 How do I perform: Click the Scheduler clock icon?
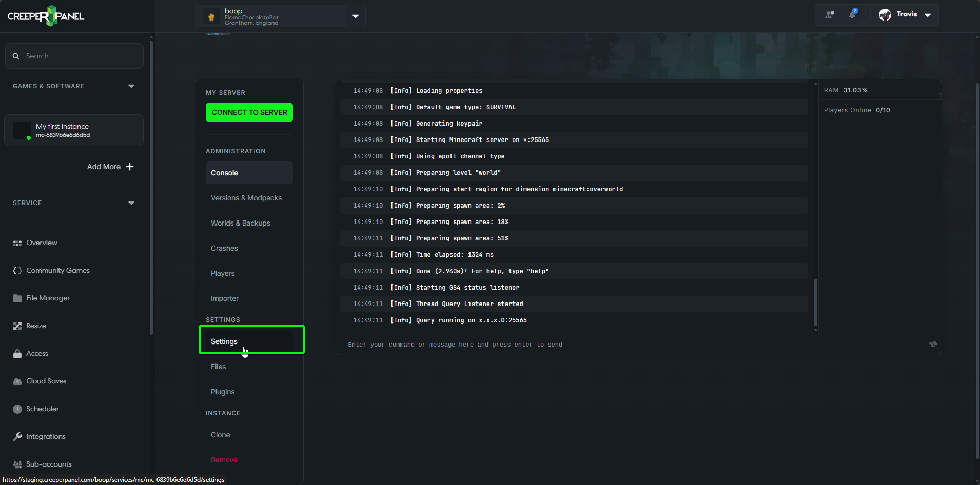pyautogui.click(x=17, y=409)
